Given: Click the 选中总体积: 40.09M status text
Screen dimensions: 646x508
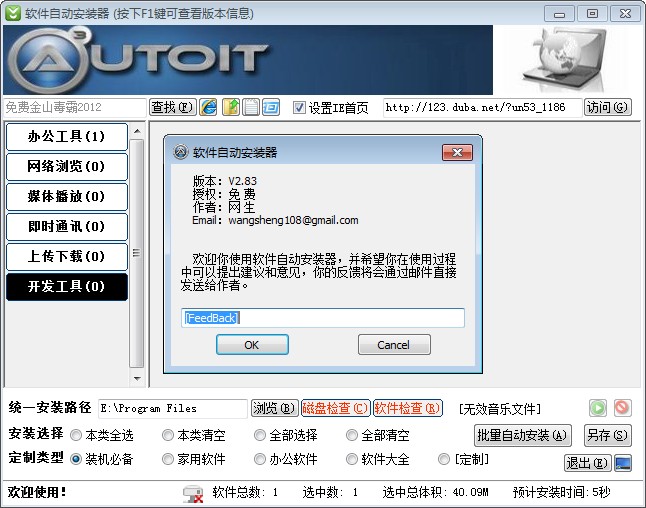Looking at the screenshot, I should point(435,492).
